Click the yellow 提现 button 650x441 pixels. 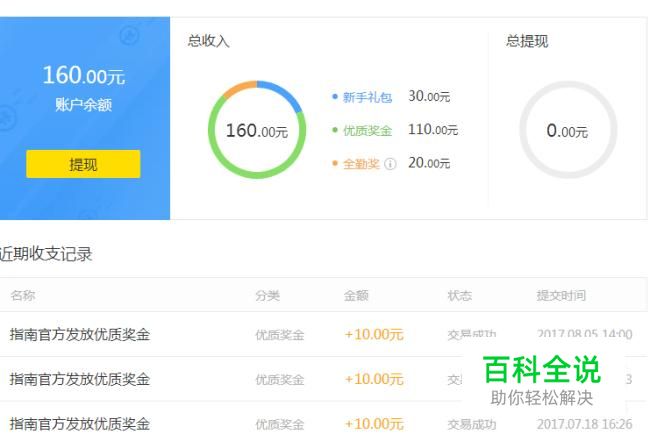[x=83, y=165]
